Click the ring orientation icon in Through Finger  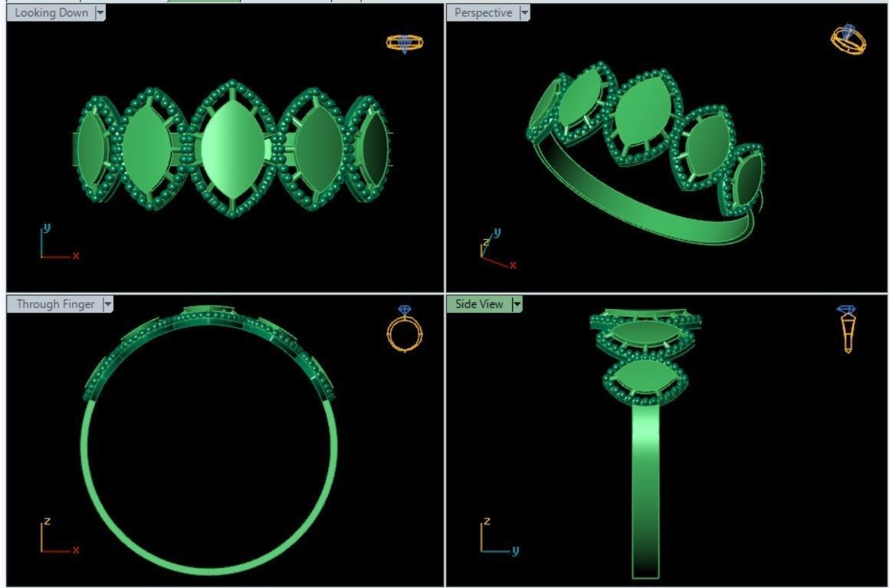(x=405, y=329)
